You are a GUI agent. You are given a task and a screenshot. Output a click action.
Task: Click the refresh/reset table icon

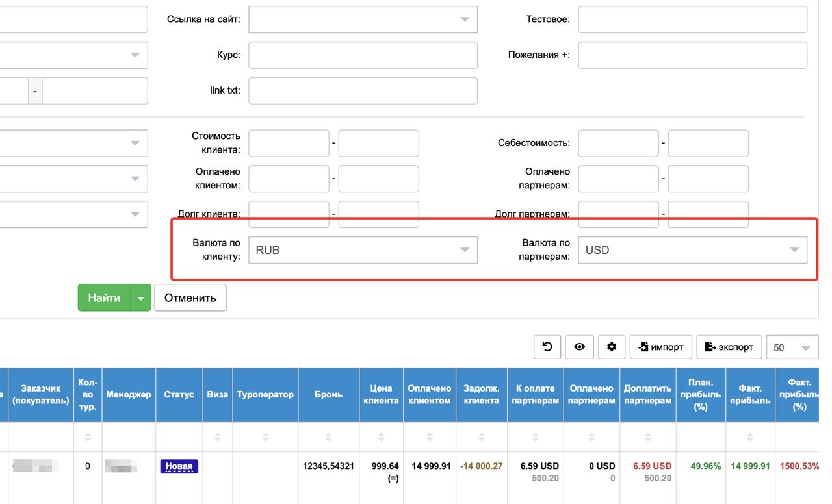tap(547, 347)
